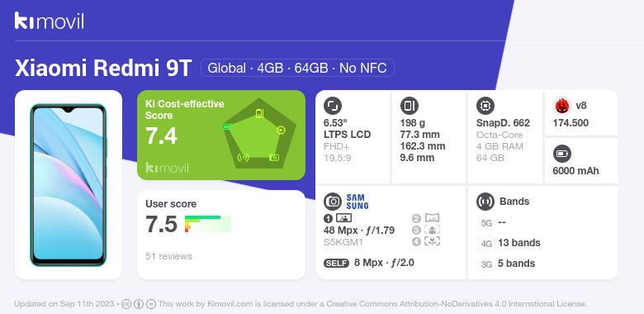The width and height of the screenshot is (644, 314).
Task: Click the Xiaomi Redmi 9T phone image
Action: click(x=69, y=185)
